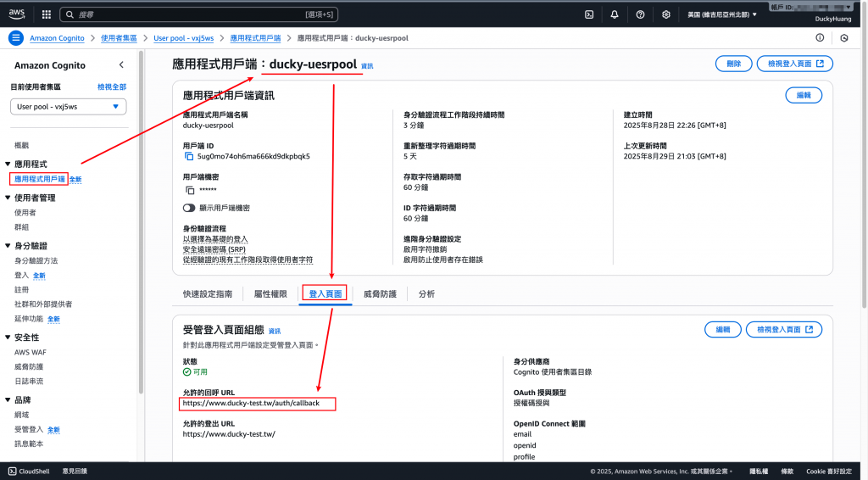Screen dimensions: 868x480
Task: Open 社群和外部提供者 in the sidebar
Action: pos(43,304)
